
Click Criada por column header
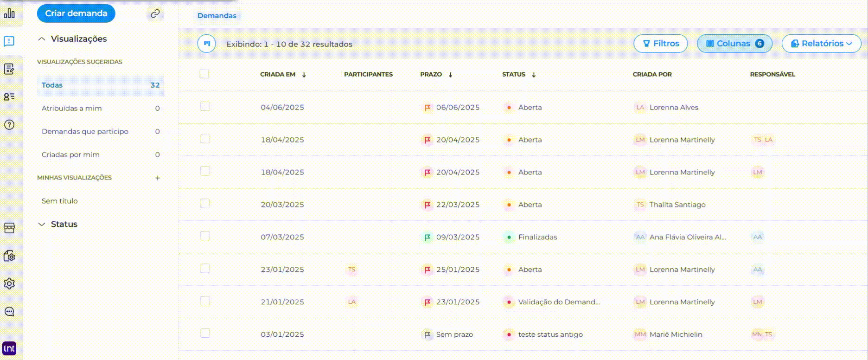pyautogui.click(x=652, y=74)
